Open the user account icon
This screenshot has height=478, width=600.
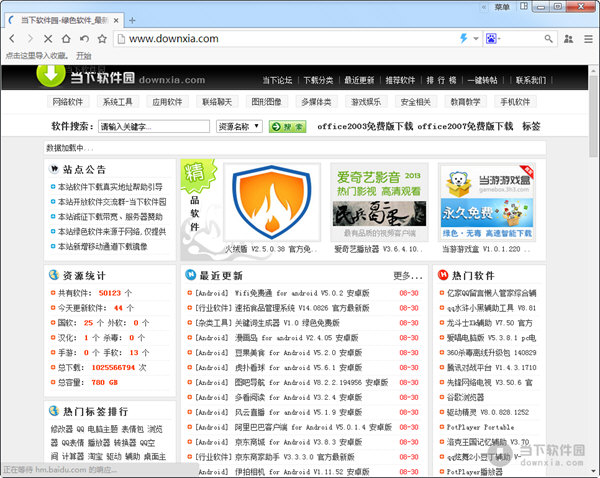[x=568, y=39]
